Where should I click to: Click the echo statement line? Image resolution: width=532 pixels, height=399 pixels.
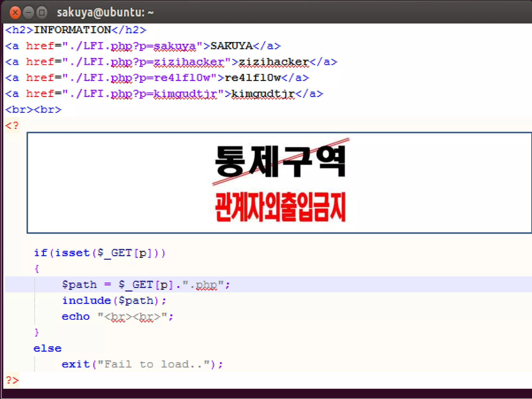(117, 317)
